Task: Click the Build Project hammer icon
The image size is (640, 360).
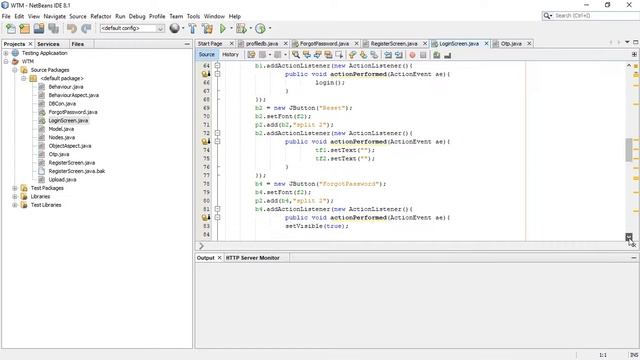Action: pos(192,29)
